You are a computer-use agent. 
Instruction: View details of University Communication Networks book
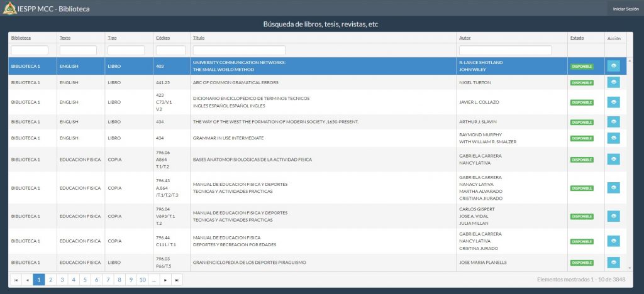(x=614, y=66)
